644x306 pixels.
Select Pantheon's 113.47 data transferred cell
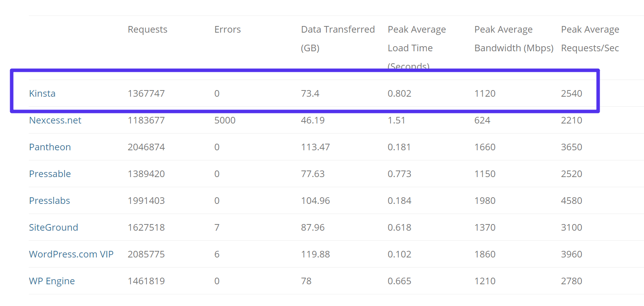tap(315, 147)
